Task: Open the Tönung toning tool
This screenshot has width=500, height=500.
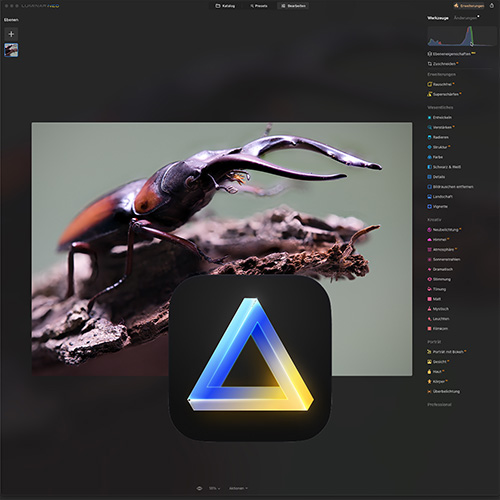Action: 437,289
